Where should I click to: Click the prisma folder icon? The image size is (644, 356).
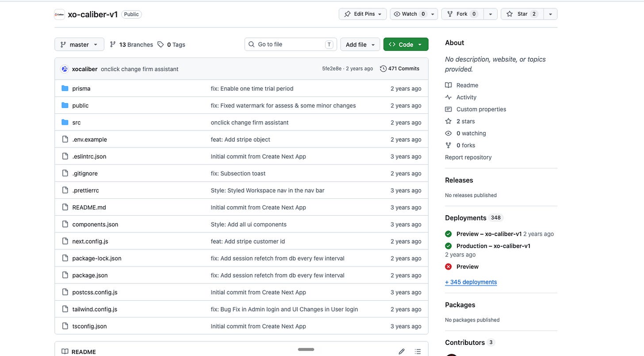tap(65, 88)
